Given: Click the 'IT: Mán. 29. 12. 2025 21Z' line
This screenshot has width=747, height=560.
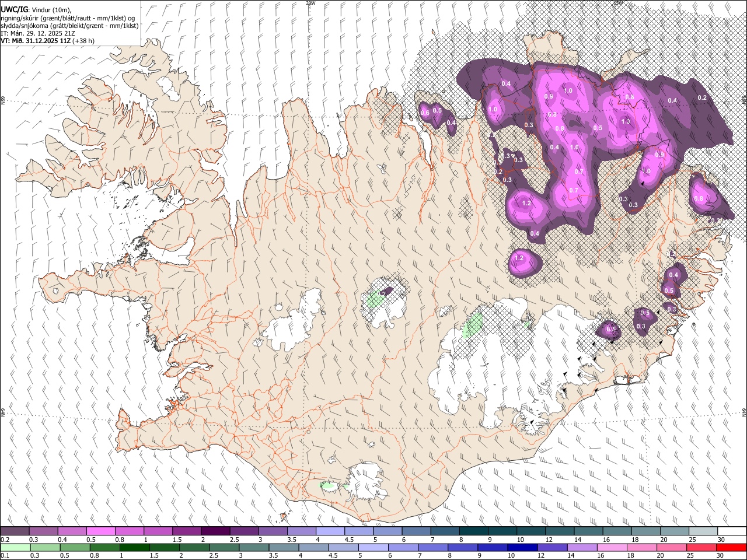Looking at the screenshot, I should pyautogui.click(x=38, y=33).
